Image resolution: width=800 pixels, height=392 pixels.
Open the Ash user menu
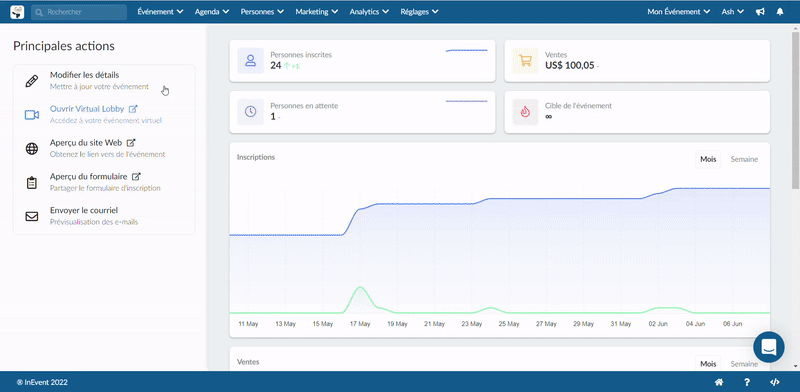tap(733, 12)
